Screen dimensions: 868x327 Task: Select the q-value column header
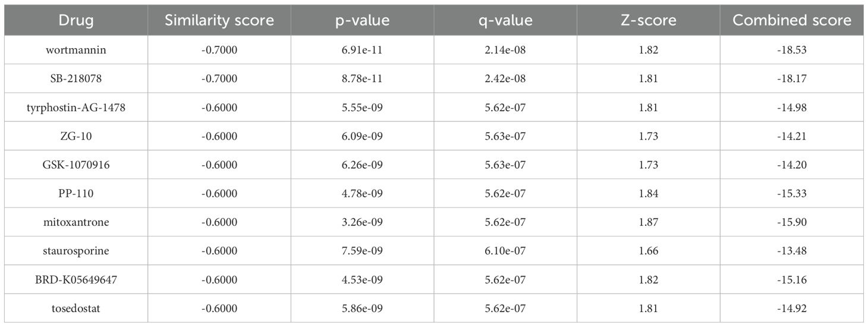coord(505,20)
